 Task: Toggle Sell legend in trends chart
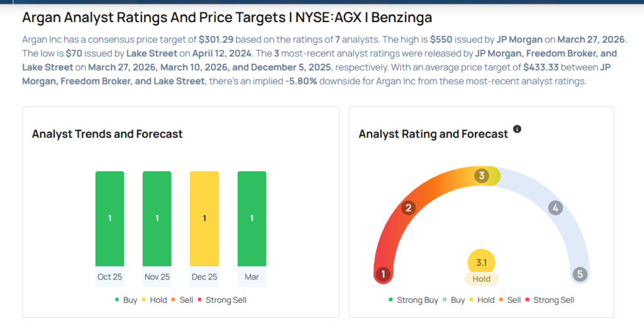pos(182,300)
